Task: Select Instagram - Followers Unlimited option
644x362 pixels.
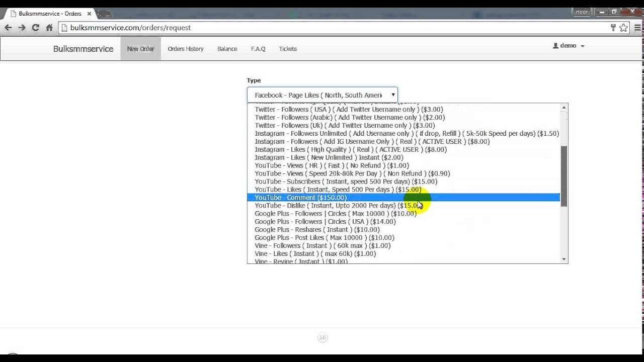Action: (x=404, y=133)
